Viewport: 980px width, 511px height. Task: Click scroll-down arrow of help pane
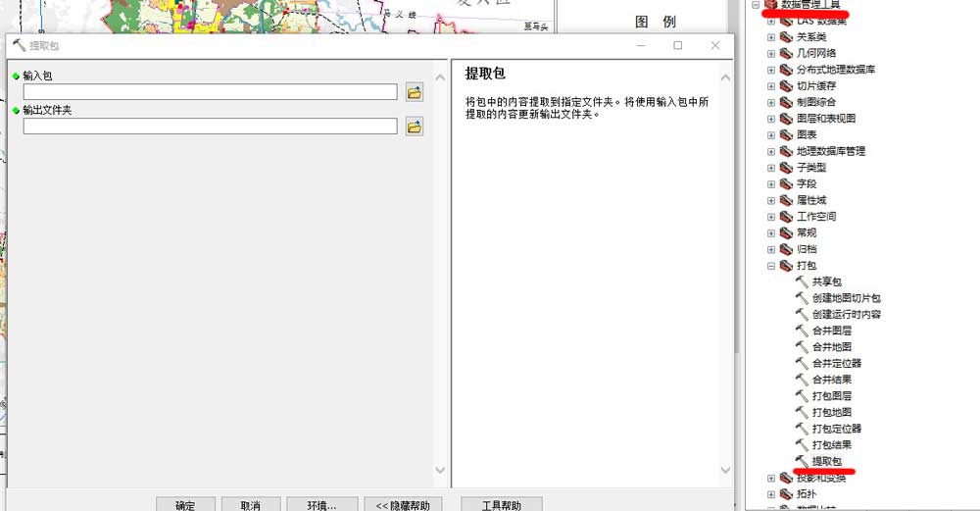point(725,470)
